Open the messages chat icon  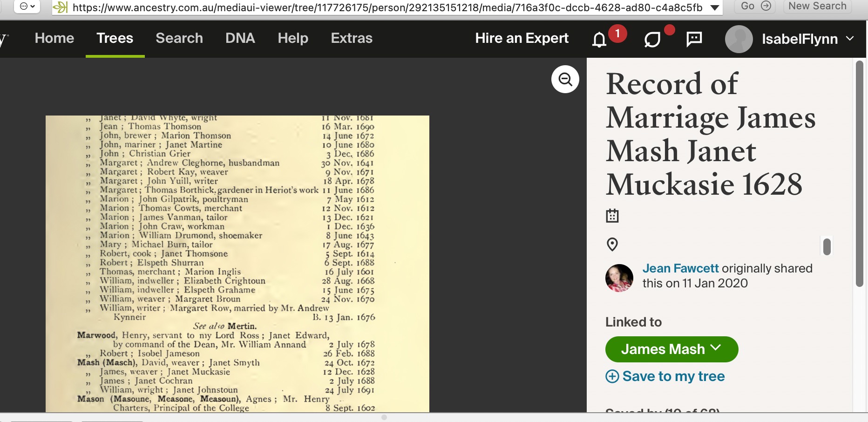tap(694, 39)
